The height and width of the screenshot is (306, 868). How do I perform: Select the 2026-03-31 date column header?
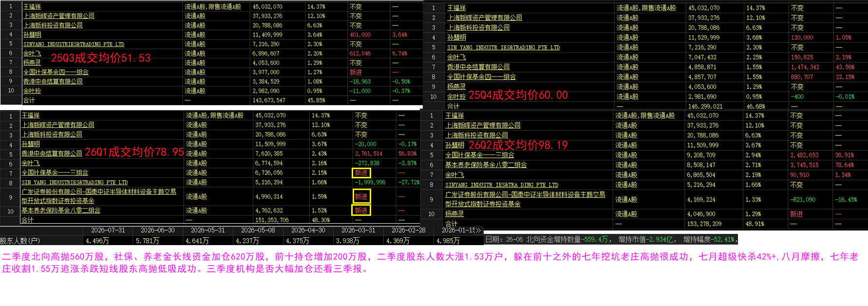[359, 230]
